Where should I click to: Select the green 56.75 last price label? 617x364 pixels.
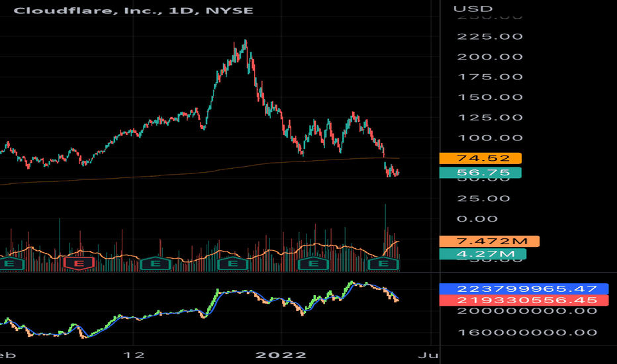click(x=481, y=172)
